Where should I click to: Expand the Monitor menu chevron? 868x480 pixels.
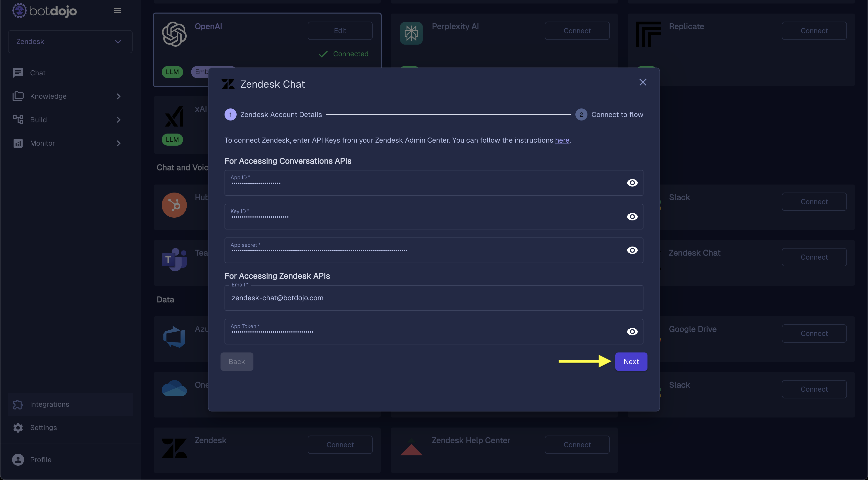click(x=118, y=143)
